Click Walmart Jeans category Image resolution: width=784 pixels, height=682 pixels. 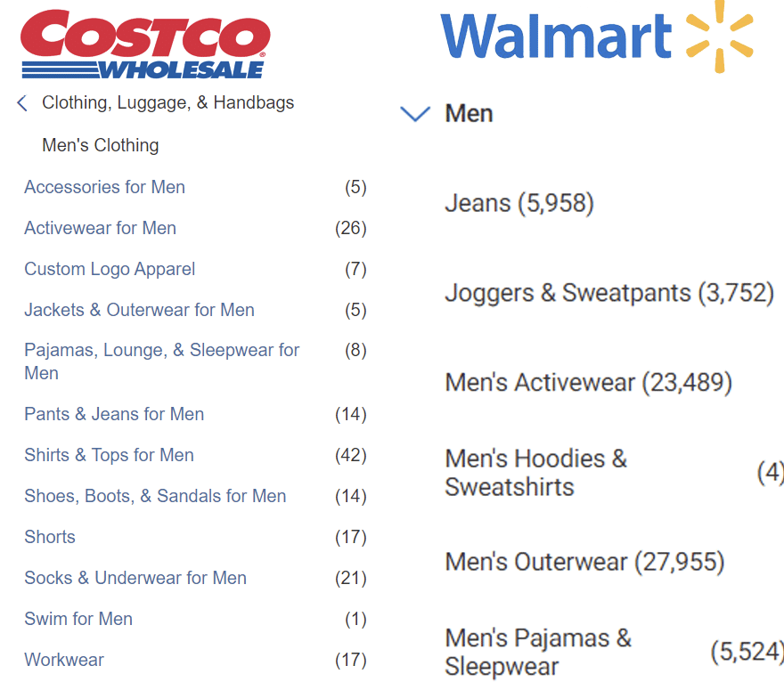click(x=519, y=203)
